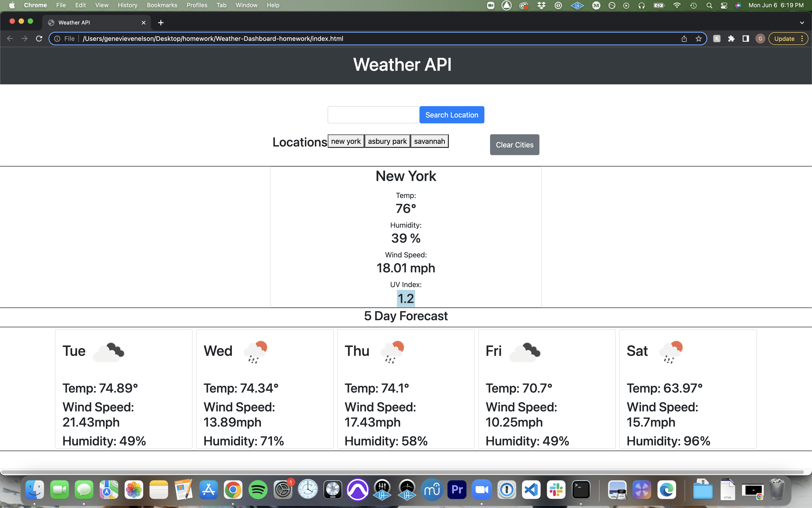The image size is (812, 508).
Task: Share the page using the share icon
Action: [x=684, y=39]
